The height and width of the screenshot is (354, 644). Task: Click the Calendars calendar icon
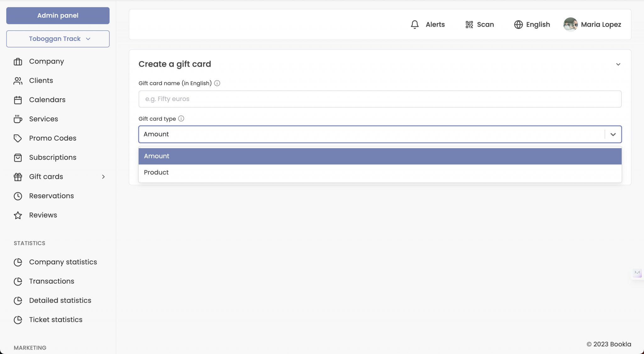pyautogui.click(x=18, y=100)
